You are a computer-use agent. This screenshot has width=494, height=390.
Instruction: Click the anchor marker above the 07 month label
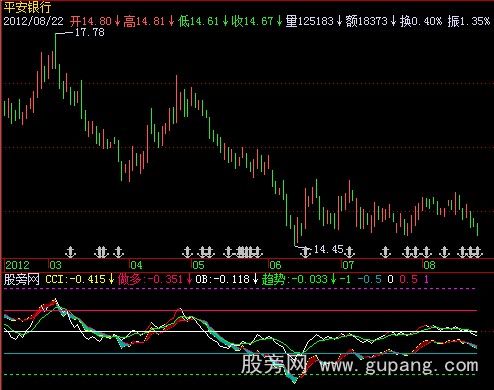pos(349,252)
